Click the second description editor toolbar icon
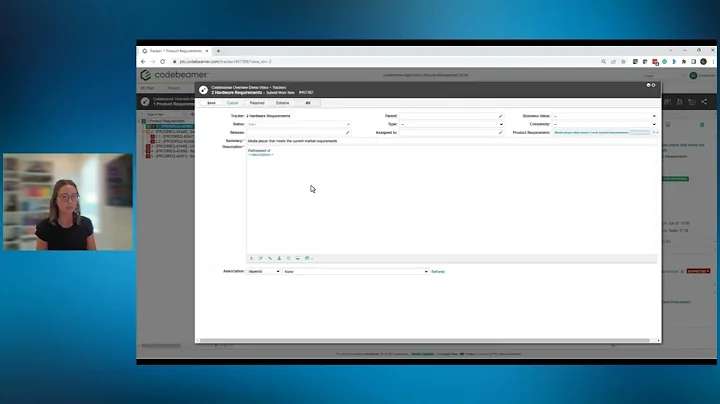Viewport: 720px width, 404px height. coord(260,258)
